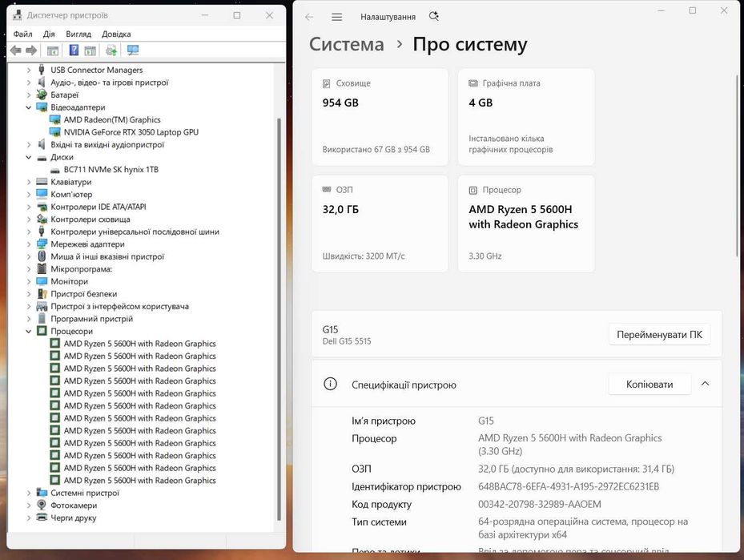Click the Копіювати button
This screenshot has height=560, width=744.
[x=649, y=384]
